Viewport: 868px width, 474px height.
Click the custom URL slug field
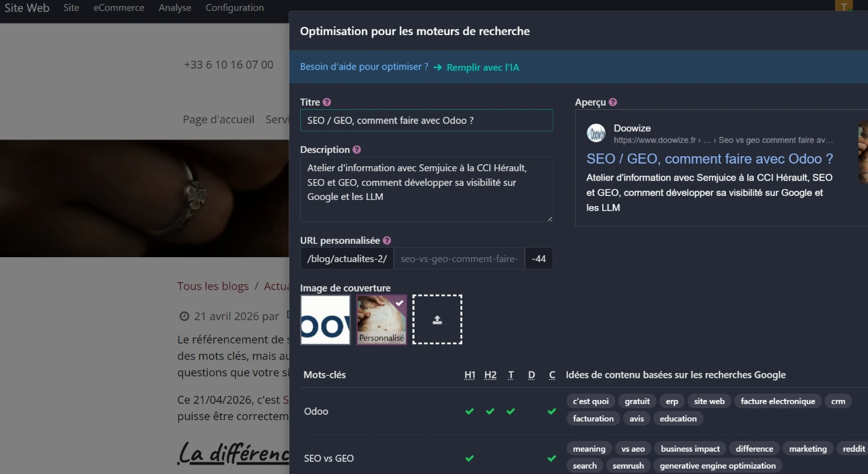[x=459, y=259]
